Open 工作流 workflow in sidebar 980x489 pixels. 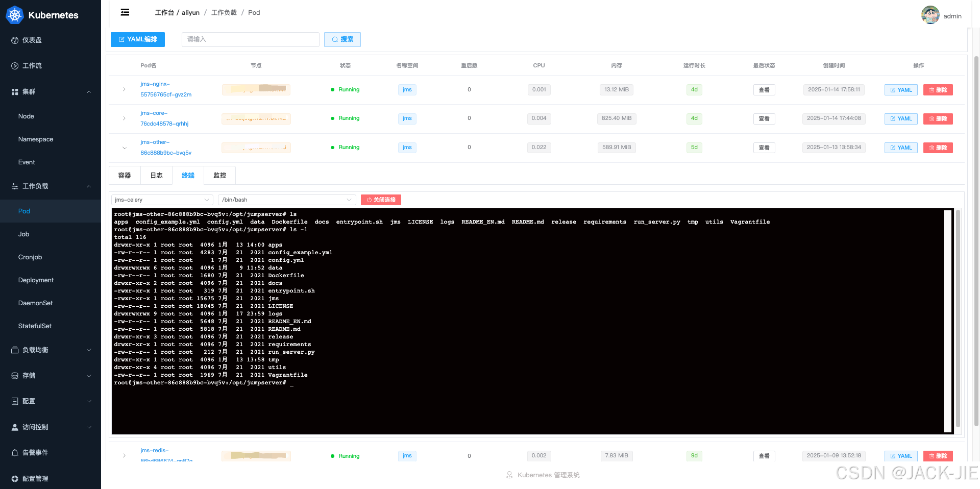coord(51,65)
